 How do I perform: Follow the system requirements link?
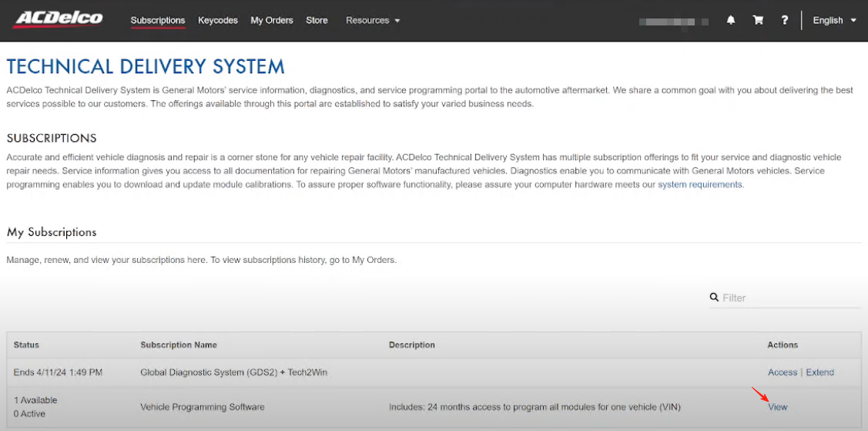[x=699, y=185]
